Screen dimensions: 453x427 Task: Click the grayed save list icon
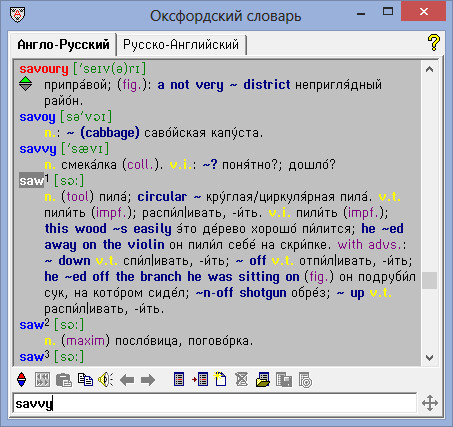tap(284, 380)
